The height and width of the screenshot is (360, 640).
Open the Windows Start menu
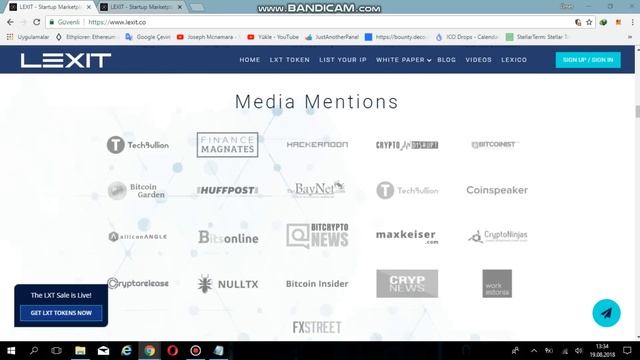[11, 351]
